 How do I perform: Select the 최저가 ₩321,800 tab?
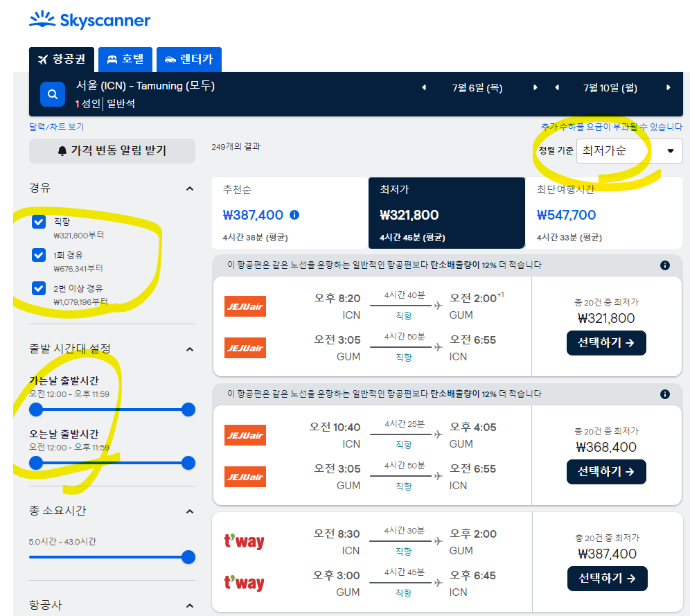point(447,213)
